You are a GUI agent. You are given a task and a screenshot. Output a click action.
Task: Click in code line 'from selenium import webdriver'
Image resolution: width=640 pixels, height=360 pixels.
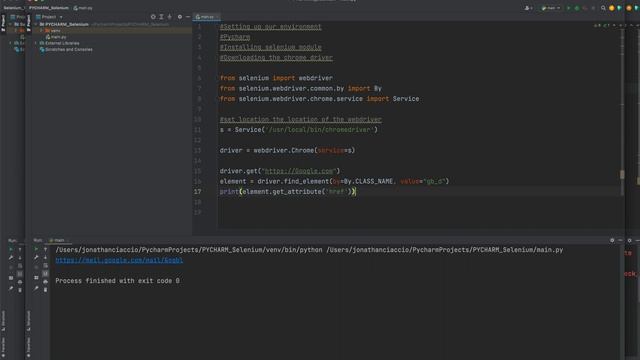[x=276, y=78]
